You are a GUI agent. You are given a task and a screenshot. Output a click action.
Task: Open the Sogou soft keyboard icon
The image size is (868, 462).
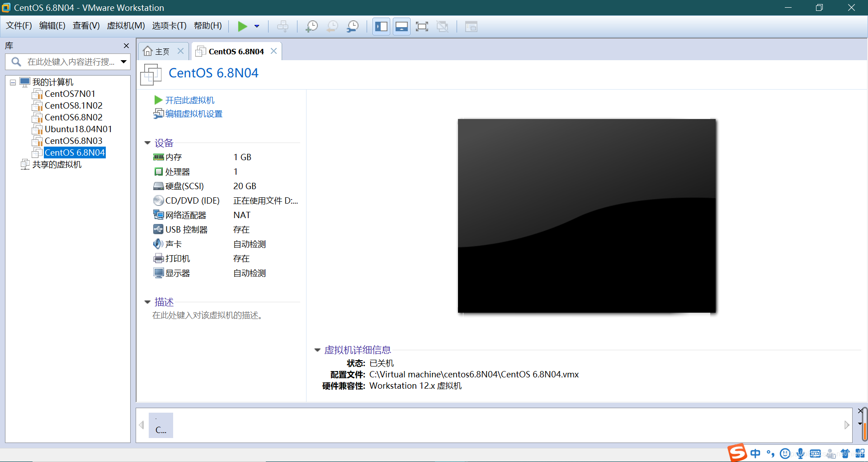point(815,453)
